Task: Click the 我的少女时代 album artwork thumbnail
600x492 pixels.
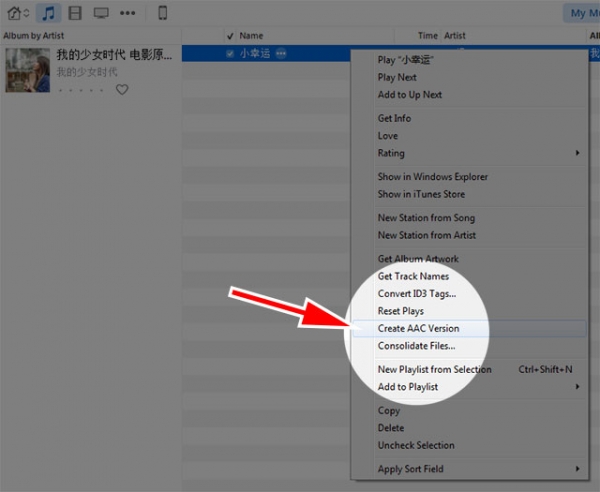Action: click(x=27, y=69)
